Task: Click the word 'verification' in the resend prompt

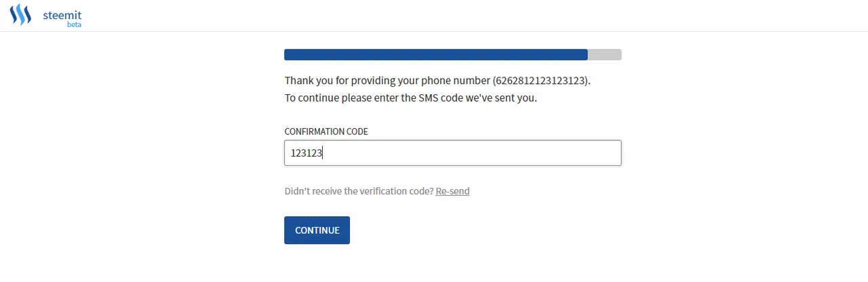Action: coord(379,191)
